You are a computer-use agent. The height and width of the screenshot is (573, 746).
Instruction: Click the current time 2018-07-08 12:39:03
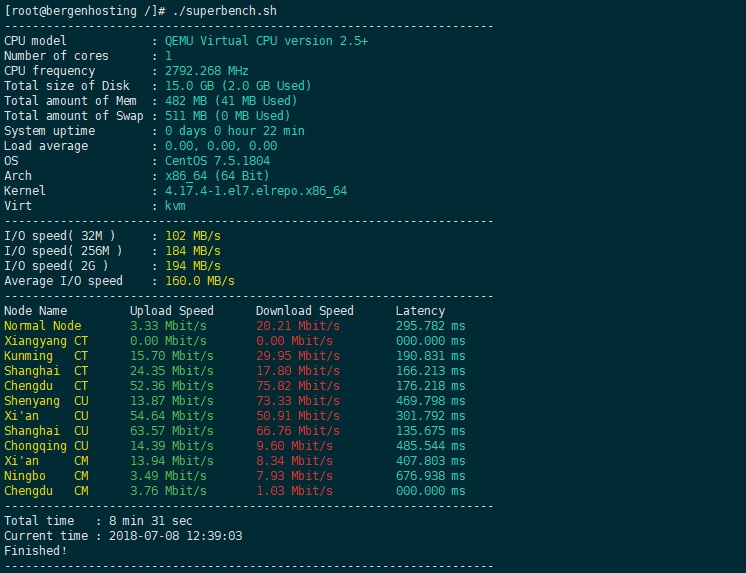point(176,536)
